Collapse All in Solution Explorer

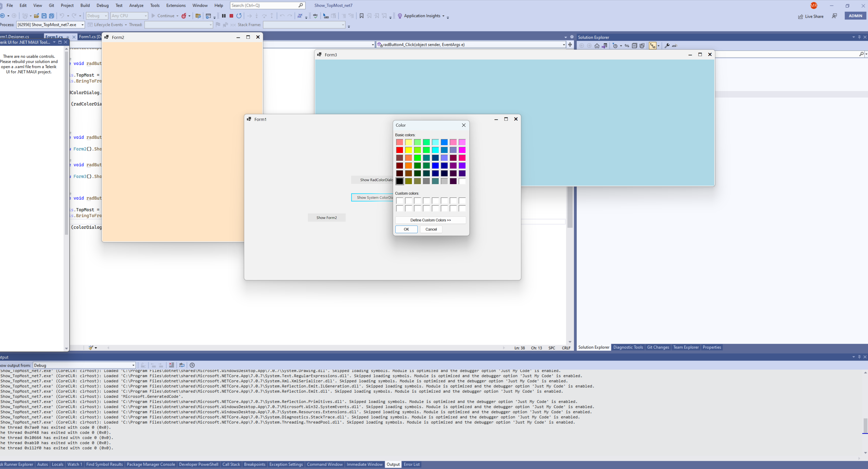tap(634, 46)
